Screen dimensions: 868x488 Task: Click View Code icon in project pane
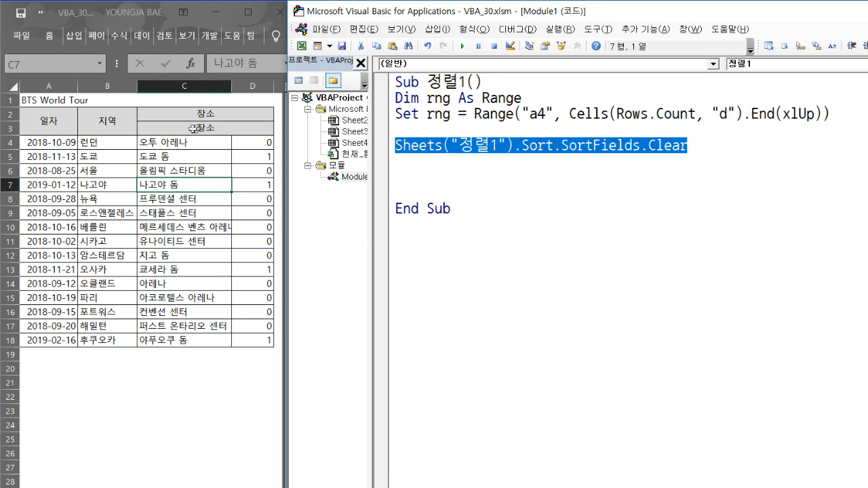click(x=298, y=80)
